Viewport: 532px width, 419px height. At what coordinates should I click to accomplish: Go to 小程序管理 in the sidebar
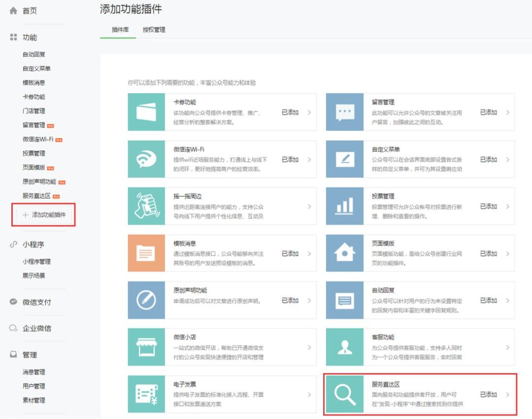pos(36,261)
